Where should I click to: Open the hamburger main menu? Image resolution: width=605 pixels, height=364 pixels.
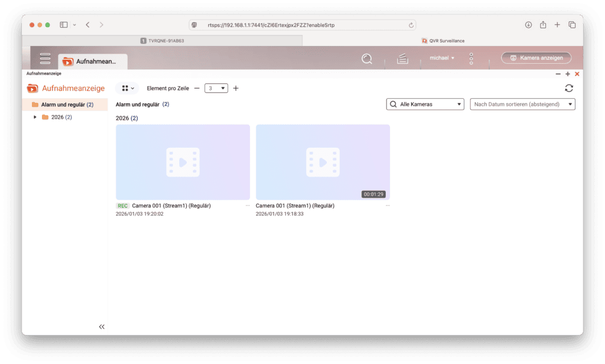45,58
